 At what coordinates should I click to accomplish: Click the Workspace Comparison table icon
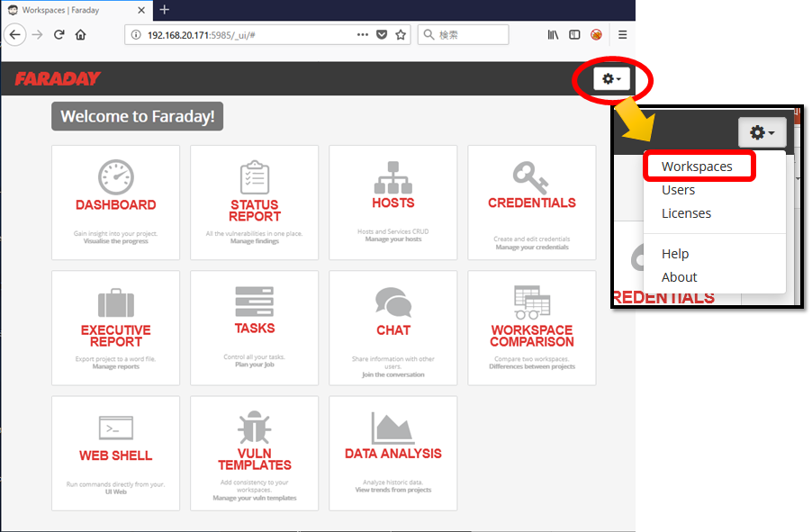pyautogui.click(x=532, y=302)
